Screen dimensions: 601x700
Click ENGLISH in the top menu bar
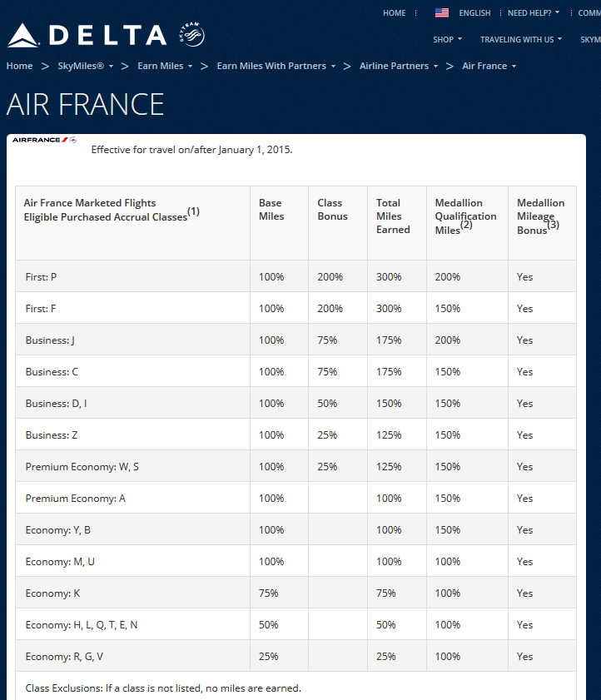(x=474, y=12)
